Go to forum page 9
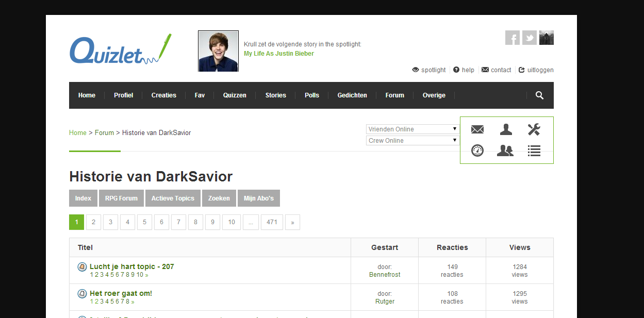Image resolution: width=644 pixels, height=318 pixels. tap(212, 222)
